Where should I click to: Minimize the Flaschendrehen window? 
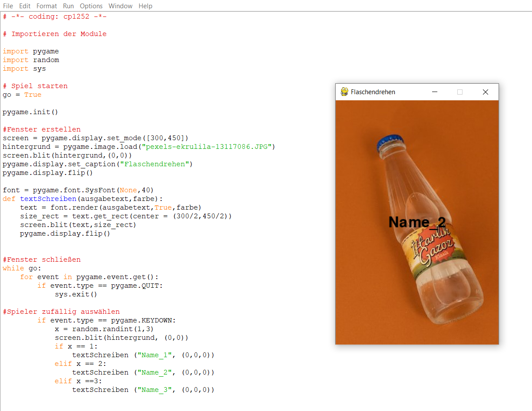tap(434, 92)
